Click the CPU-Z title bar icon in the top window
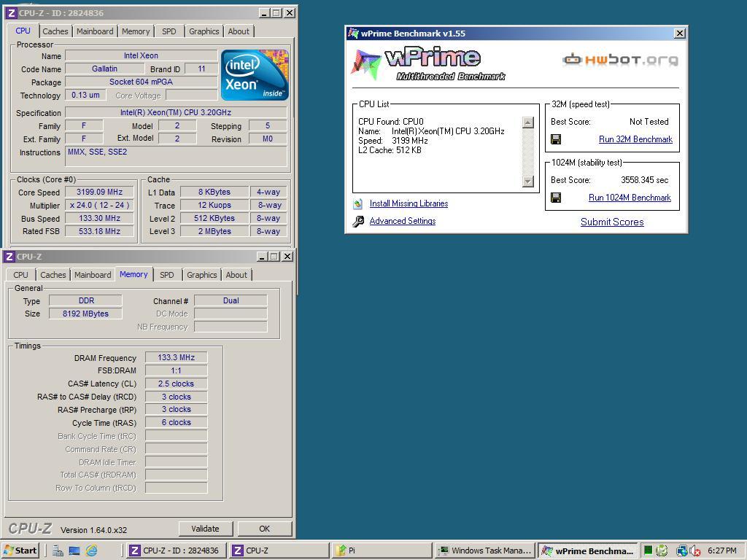 (x=11, y=13)
